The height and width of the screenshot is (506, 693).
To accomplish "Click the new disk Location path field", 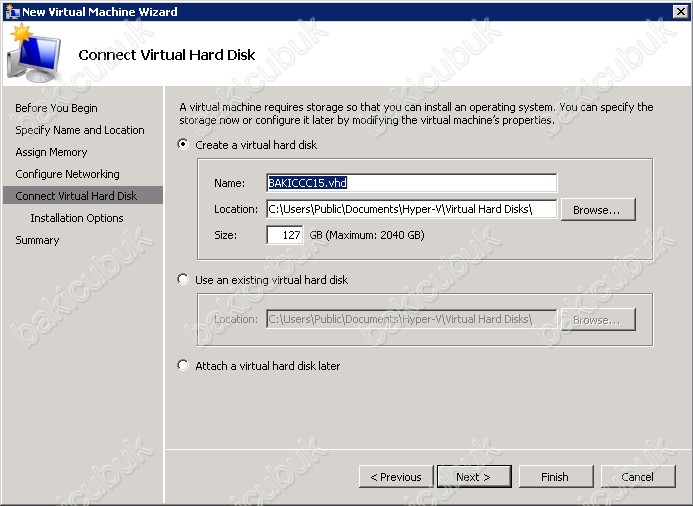I will (x=411, y=209).
